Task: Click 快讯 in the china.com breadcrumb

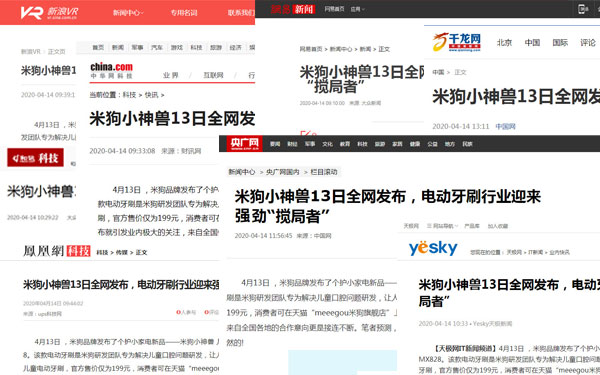Action: coord(152,95)
